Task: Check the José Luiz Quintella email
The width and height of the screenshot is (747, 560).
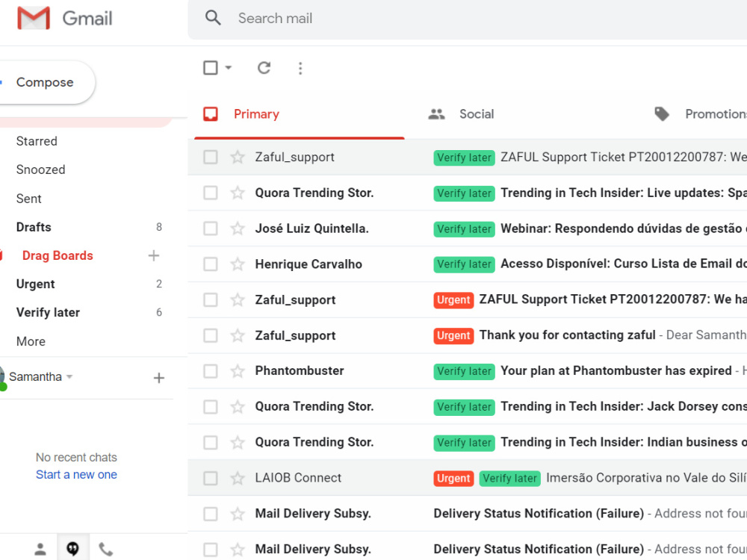Action: tap(211, 228)
